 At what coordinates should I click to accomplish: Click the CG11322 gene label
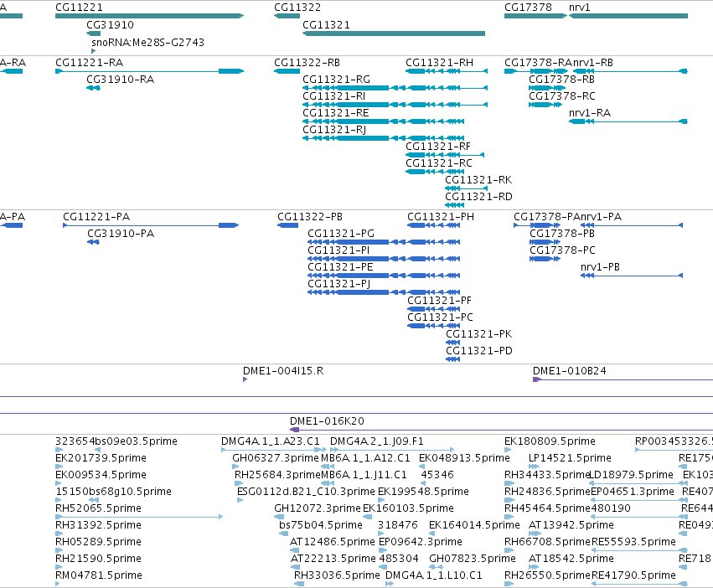[297, 8]
